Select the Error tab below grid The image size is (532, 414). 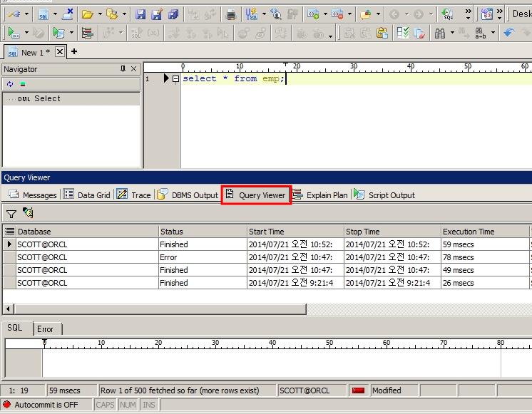[45, 328]
